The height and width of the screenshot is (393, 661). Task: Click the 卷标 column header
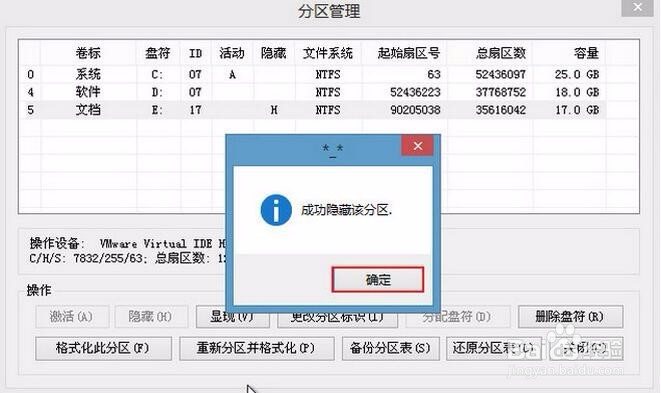click(x=88, y=53)
